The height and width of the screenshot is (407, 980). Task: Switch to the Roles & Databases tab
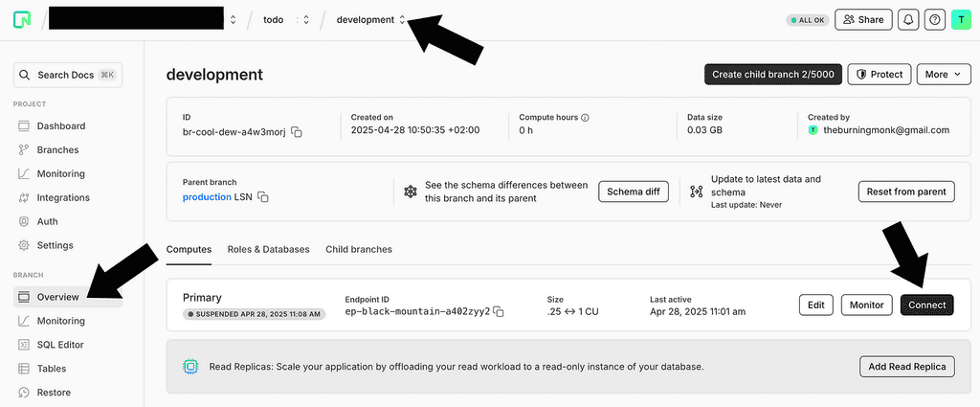pyautogui.click(x=268, y=249)
